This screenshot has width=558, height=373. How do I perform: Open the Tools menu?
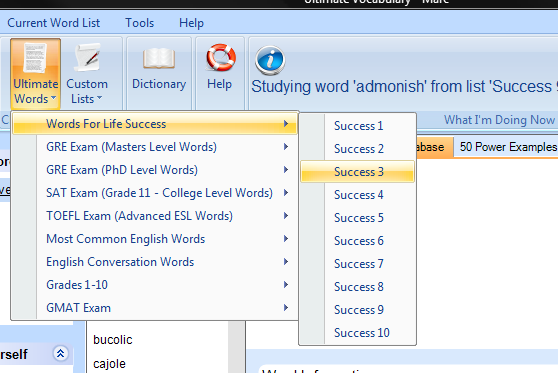[x=140, y=23]
